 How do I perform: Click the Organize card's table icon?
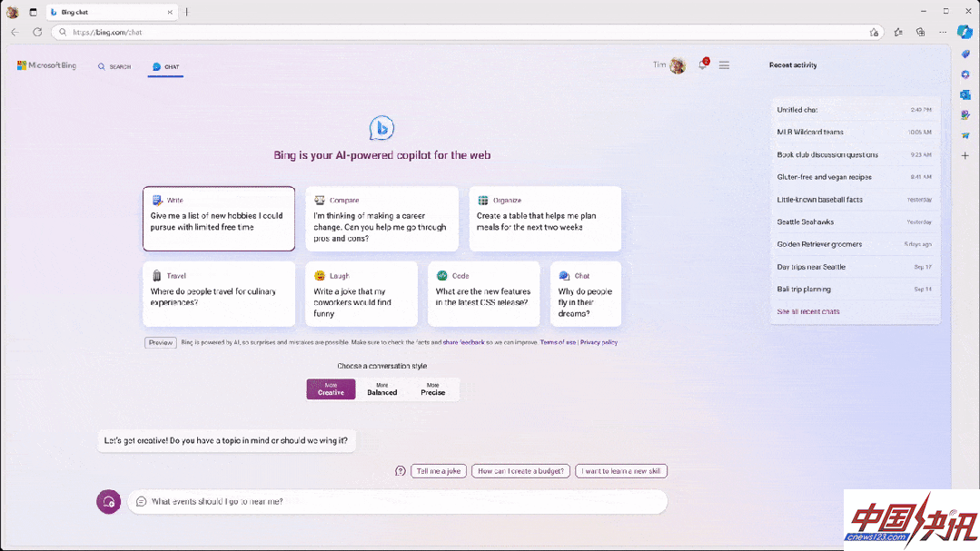pos(483,201)
